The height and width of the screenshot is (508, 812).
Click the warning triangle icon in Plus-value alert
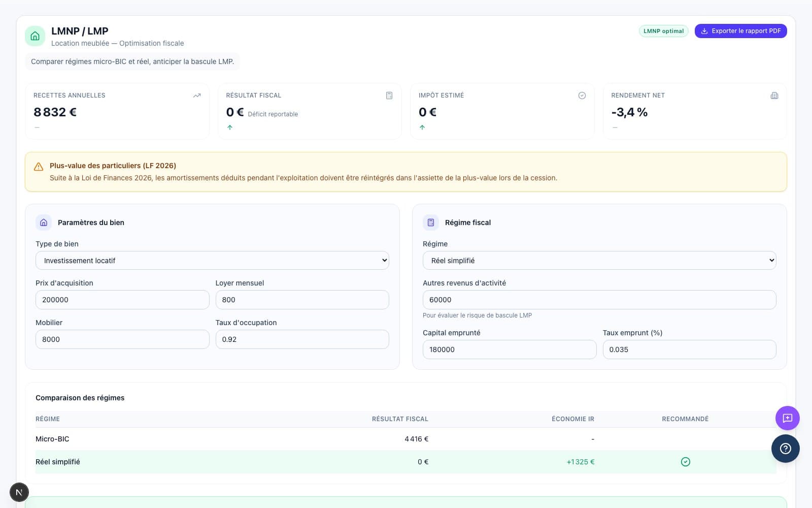pos(39,167)
